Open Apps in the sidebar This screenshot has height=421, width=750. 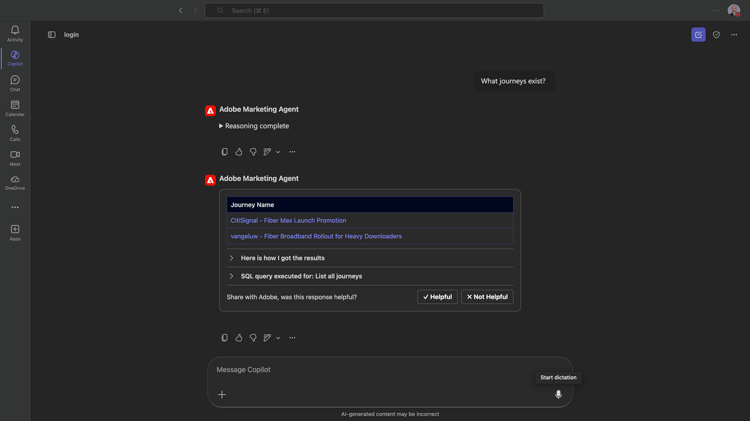(x=15, y=233)
